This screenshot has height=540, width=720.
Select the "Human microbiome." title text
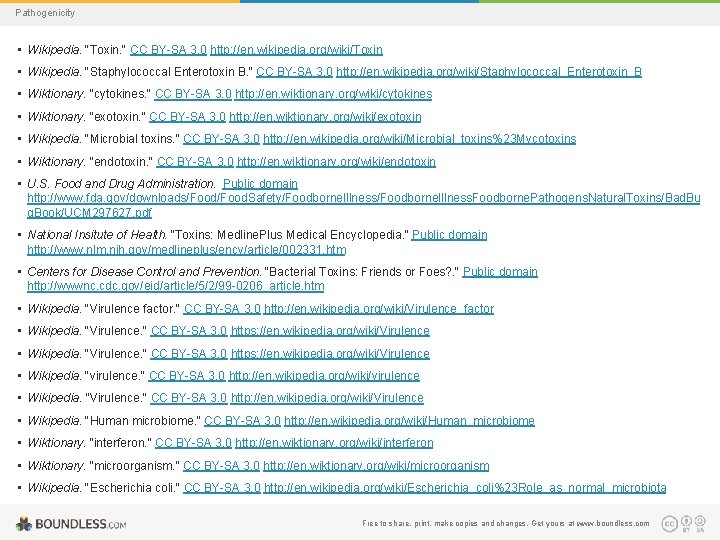143,421
